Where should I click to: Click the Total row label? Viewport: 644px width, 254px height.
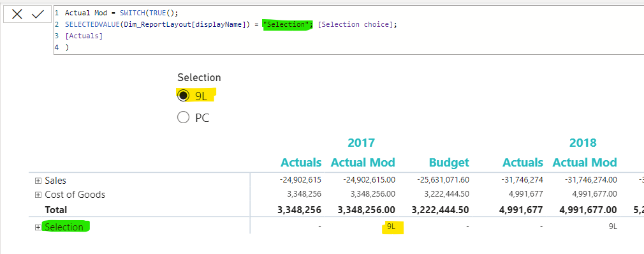(x=56, y=209)
